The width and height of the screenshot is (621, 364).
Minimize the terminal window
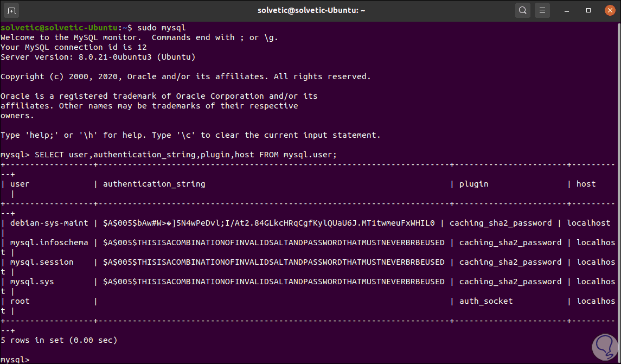567,10
